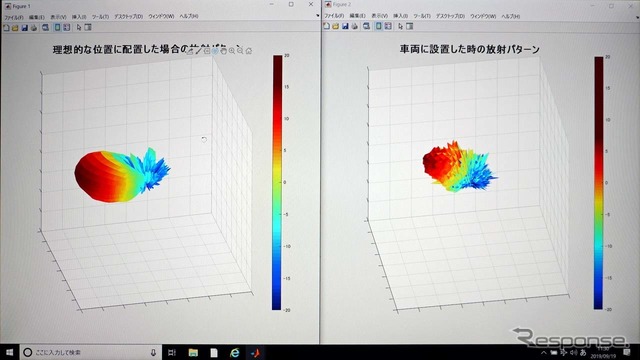Open 挿入(I) menu in Figure 1
The image size is (640, 360).
79,17
